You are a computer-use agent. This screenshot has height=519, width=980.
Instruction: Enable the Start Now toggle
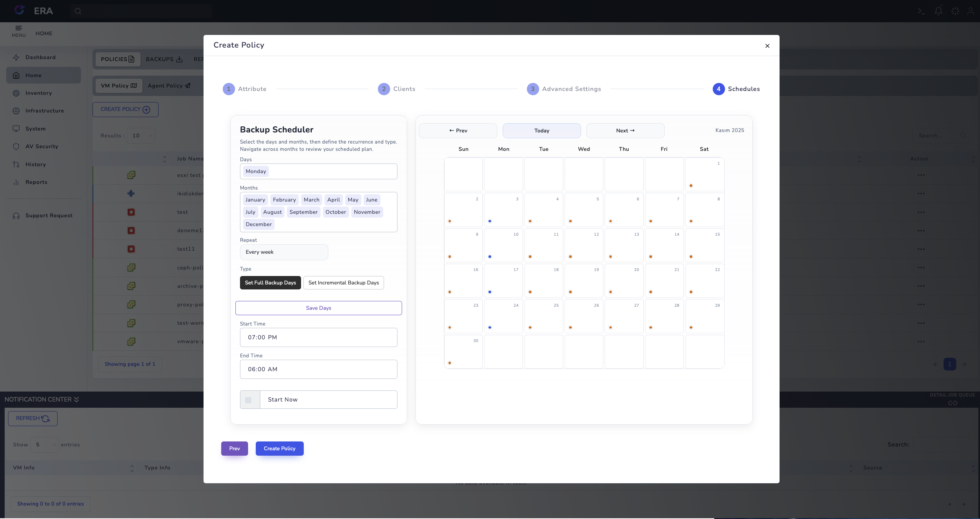coord(249,399)
